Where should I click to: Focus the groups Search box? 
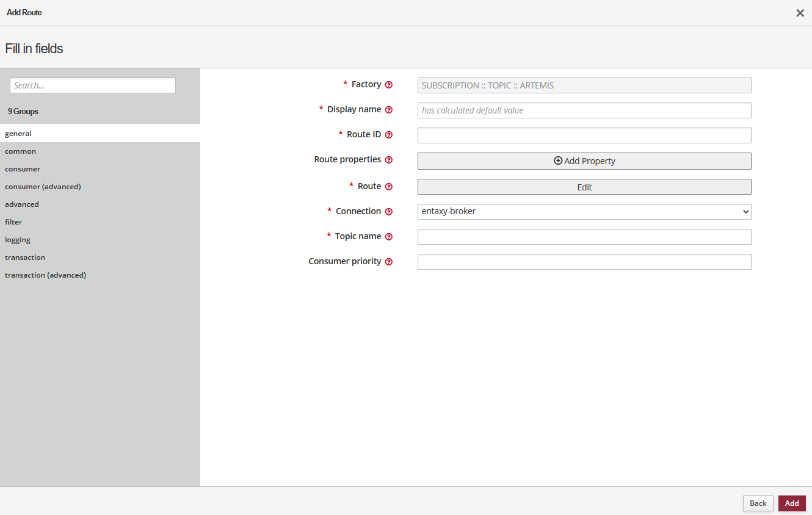93,85
